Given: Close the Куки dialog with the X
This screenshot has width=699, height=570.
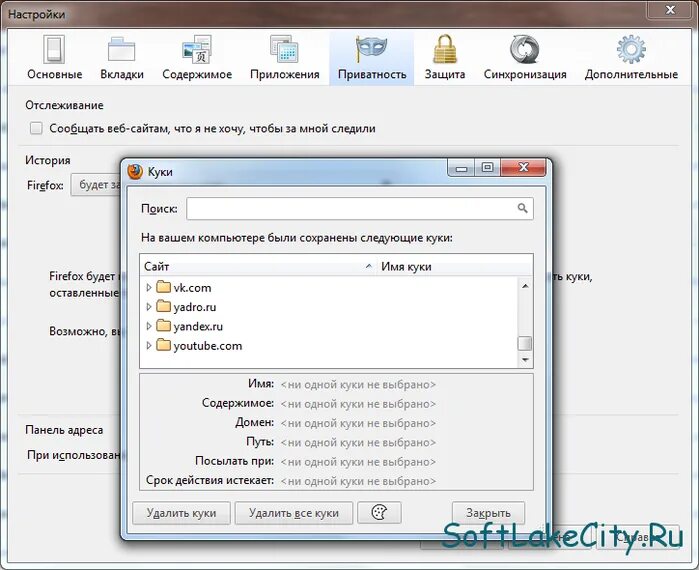Looking at the screenshot, I should [523, 168].
